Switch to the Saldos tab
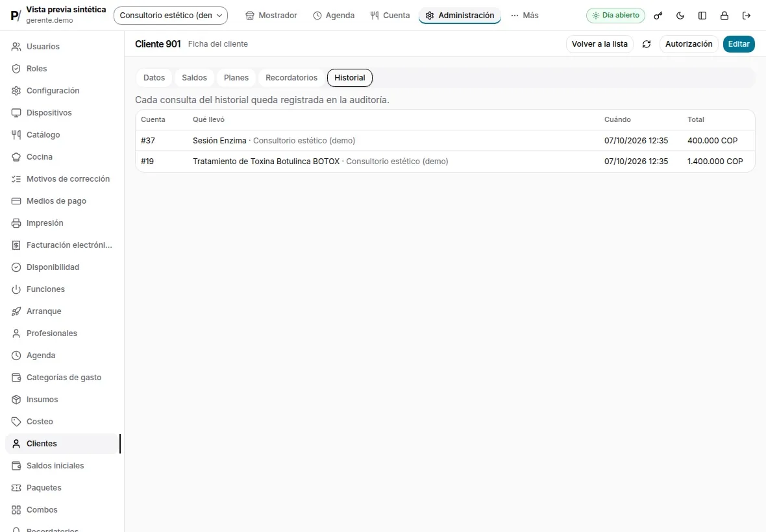Viewport: 766px width, 532px height. click(195, 78)
